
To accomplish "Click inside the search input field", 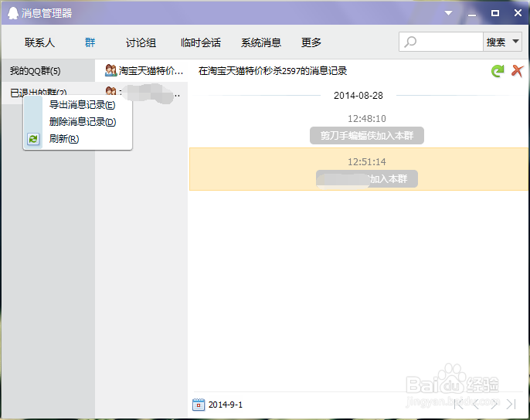I will point(441,42).
